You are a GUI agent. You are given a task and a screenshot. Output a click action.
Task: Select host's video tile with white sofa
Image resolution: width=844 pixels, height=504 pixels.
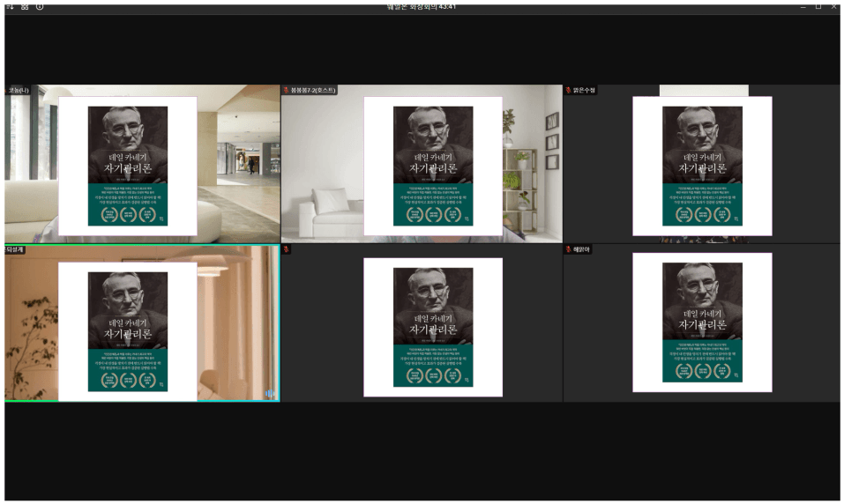(x=422, y=164)
